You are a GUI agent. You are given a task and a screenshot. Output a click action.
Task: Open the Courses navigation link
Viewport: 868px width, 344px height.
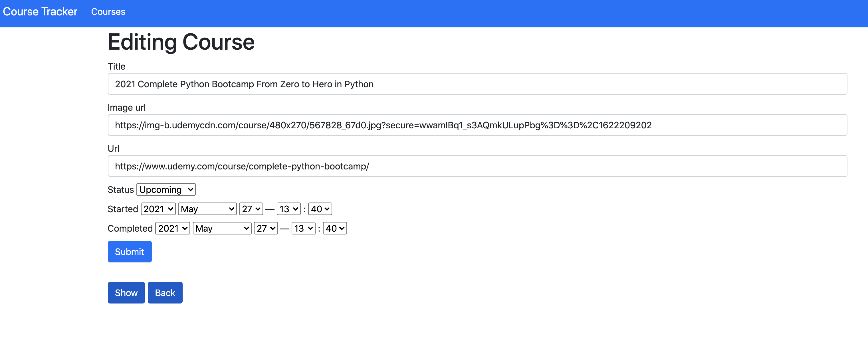pyautogui.click(x=108, y=11)
